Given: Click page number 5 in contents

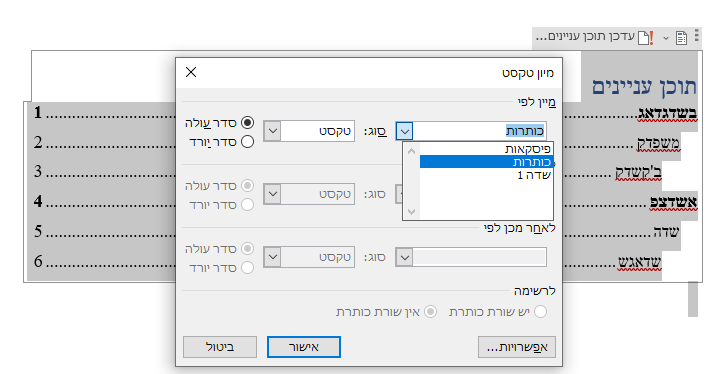Looking at the screenshot, I should pyautogui.click(x=38, y=231).
